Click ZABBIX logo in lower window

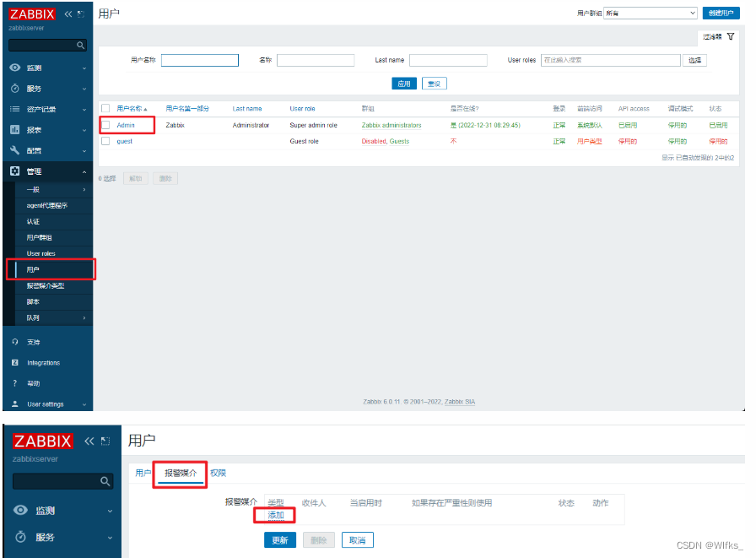(43, 442)
